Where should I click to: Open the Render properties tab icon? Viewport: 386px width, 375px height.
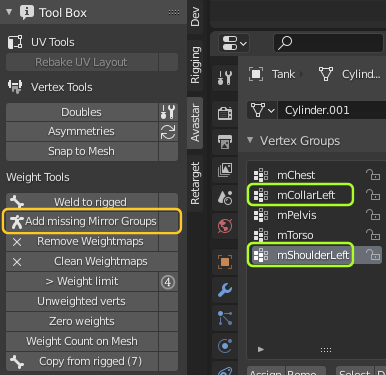click(225, 114)
